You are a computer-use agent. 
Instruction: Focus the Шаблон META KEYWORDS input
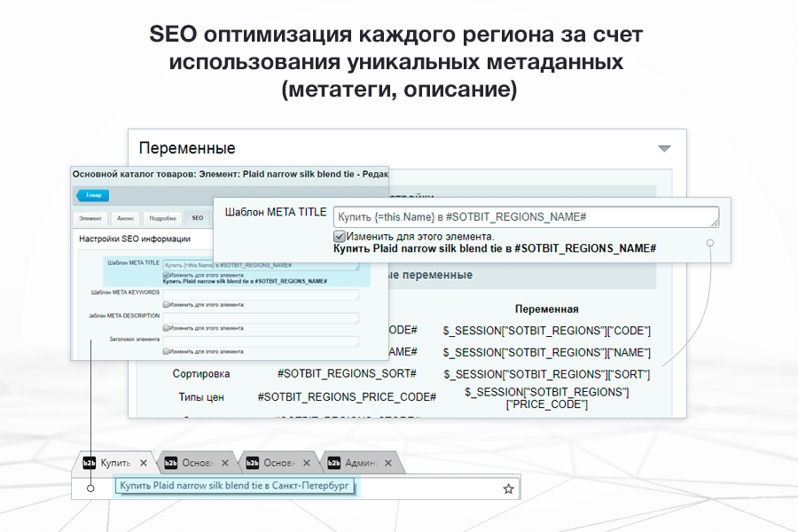click(x=261, y=294)
